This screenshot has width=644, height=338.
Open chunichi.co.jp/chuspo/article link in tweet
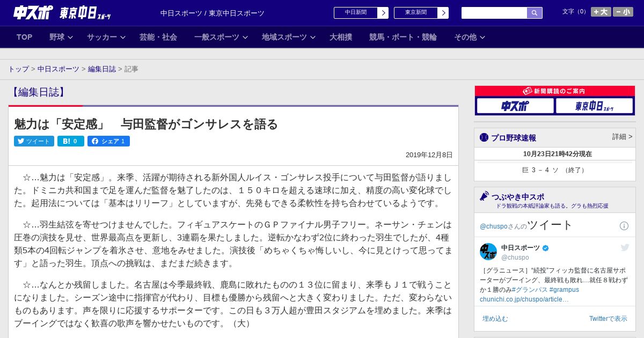[524, 299]
